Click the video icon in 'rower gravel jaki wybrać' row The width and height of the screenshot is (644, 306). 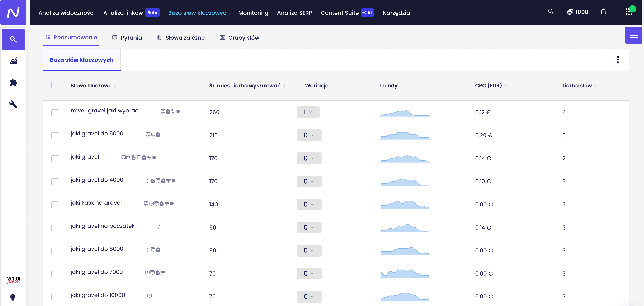coord(178,111)
